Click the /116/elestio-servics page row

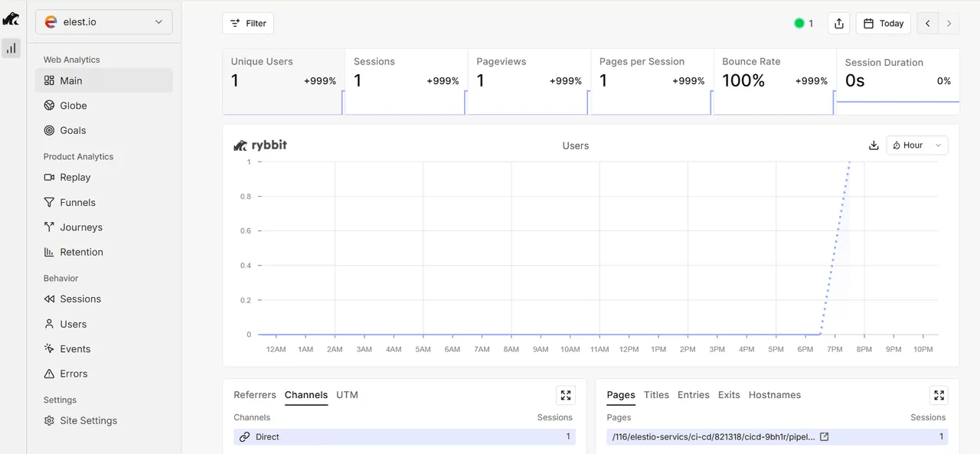(x=777, y=436)
